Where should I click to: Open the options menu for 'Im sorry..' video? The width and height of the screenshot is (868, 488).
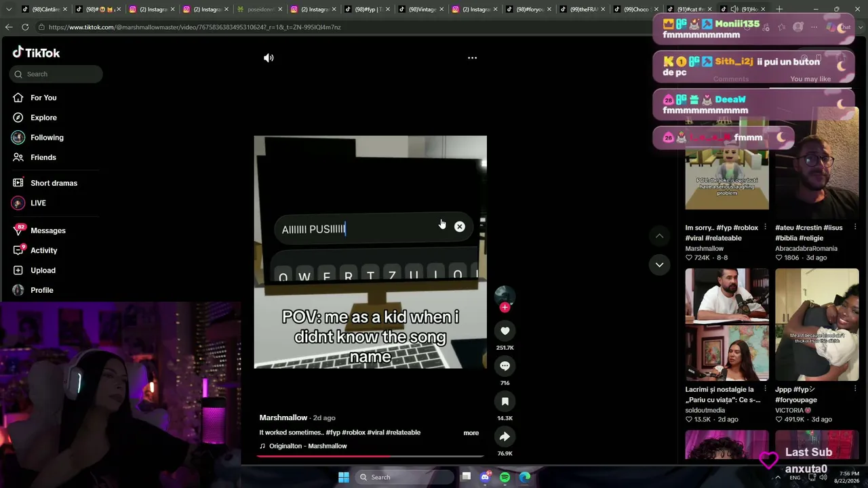coord(765,227)
